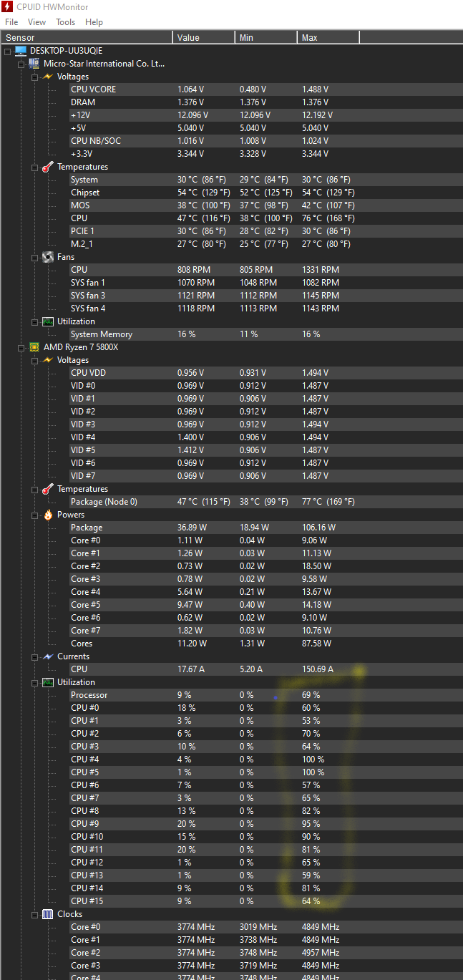Collapse the AMD Ryzen 7 5800X node
The height and width of the screenshot is (980, 463).
[21, 347]
